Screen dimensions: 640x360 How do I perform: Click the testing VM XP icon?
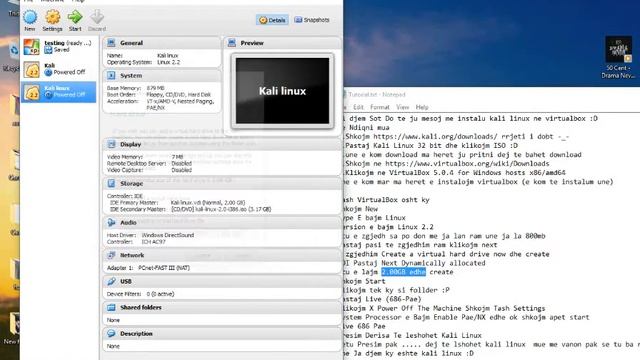pos(31,47)
